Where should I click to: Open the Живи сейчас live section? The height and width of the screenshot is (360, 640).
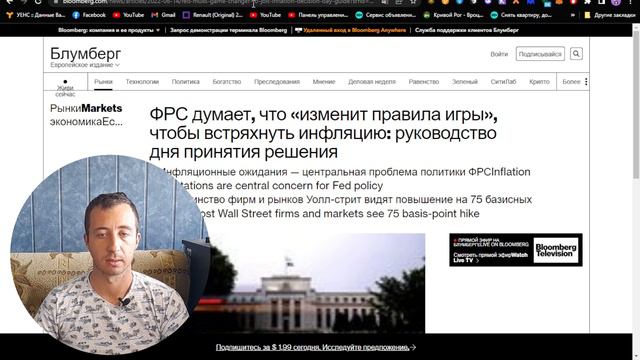65,88
